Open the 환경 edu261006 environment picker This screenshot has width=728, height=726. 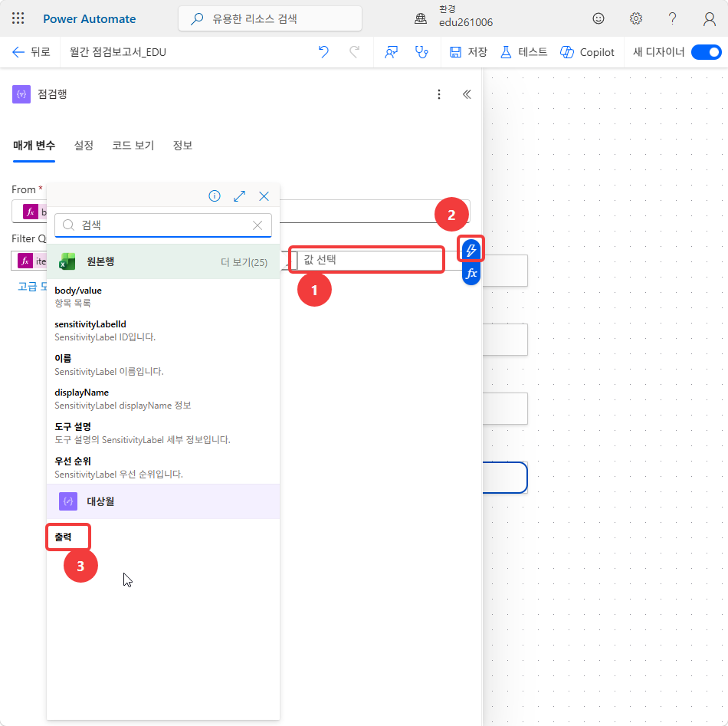click(x=454, y=16)
